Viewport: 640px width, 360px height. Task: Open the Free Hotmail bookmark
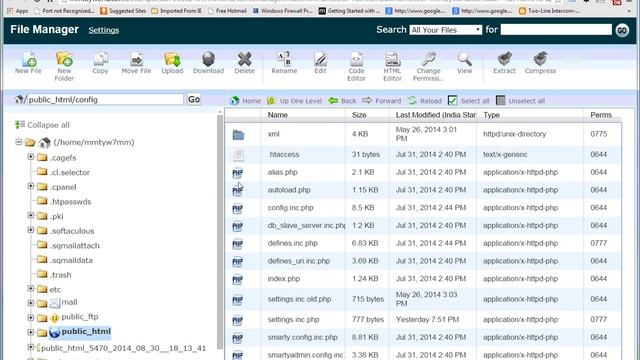227,11
